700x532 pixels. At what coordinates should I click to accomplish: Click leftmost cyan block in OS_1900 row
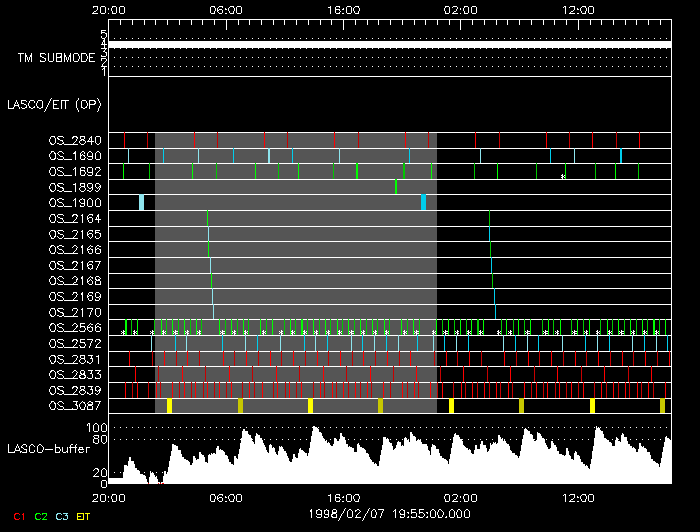pos(142,203)
